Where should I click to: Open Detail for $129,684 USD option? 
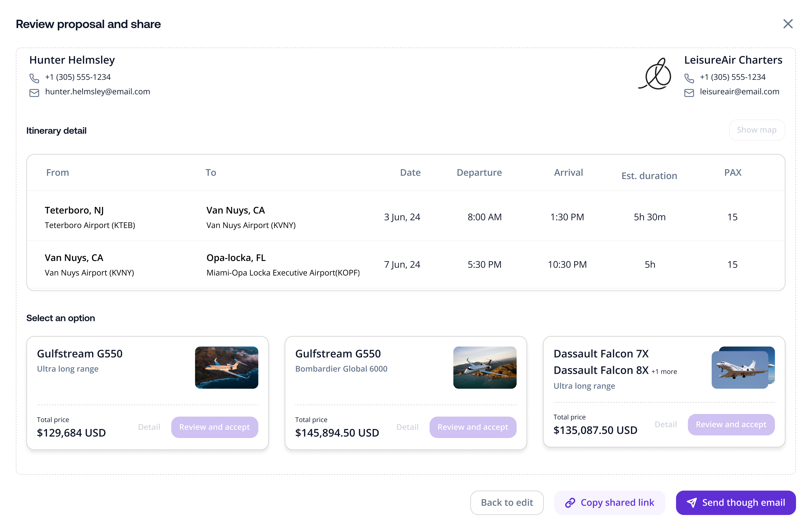pyautogui.click(x=149, y=427)
